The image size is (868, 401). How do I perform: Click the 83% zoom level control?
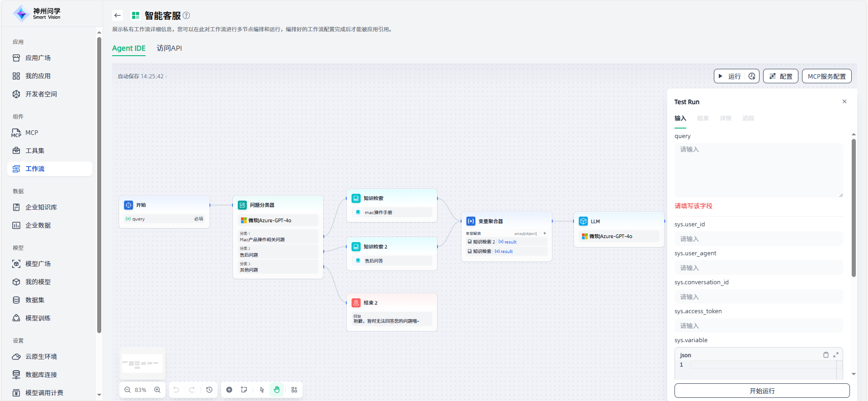click(141, 390)
